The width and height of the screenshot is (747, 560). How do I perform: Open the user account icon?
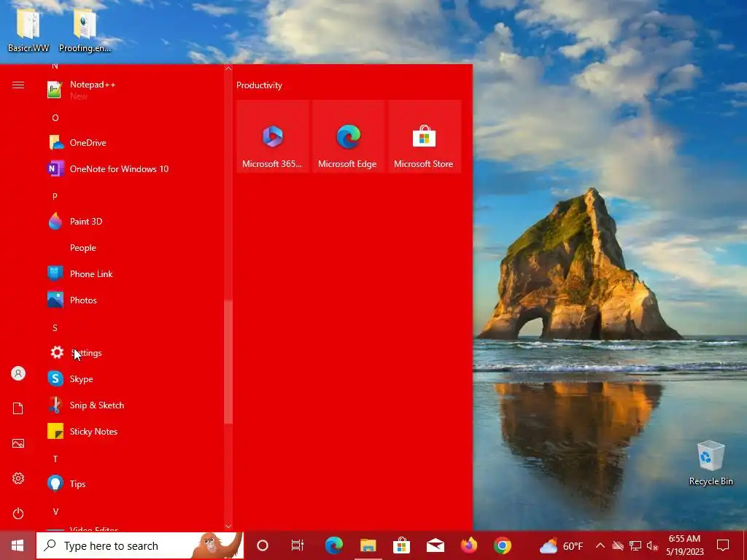(18, 373)
